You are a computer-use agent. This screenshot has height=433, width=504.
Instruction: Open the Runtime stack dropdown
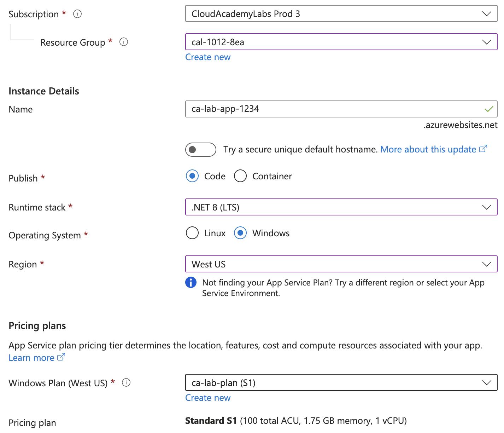click(341, 207)
